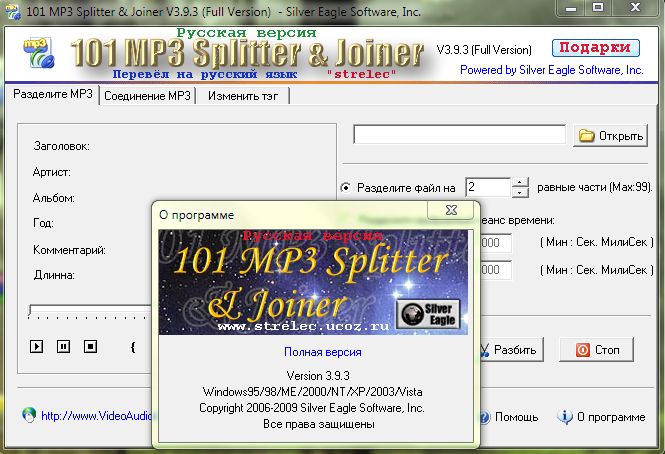The image size is (665, 454).
Task: Click the Version 3.9.3 text in dialog
Action: [x=318, y=376]
